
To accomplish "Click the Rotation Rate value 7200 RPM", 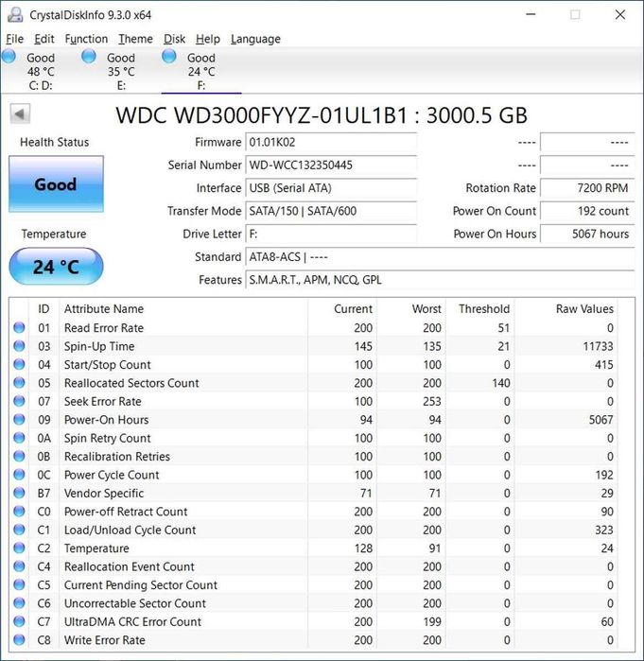I will (587, 188).
